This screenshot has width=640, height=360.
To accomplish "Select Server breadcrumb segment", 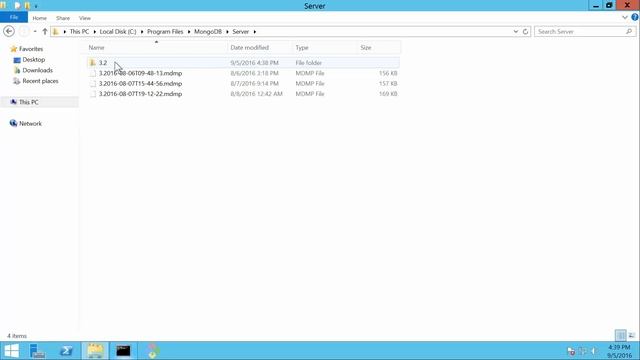I will tap(240, 31).
